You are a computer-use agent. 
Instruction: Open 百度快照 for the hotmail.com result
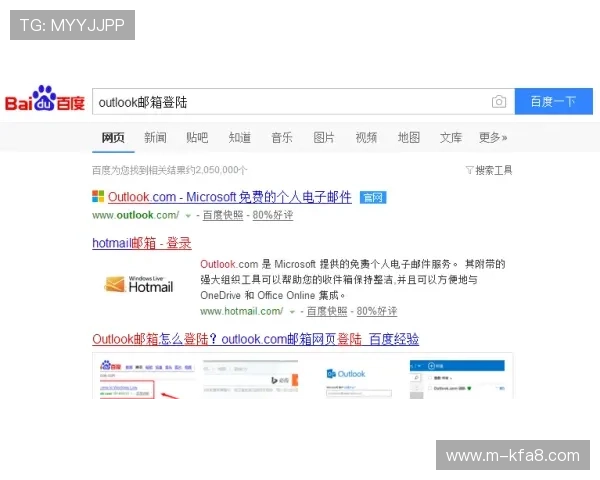click(327, 311)
